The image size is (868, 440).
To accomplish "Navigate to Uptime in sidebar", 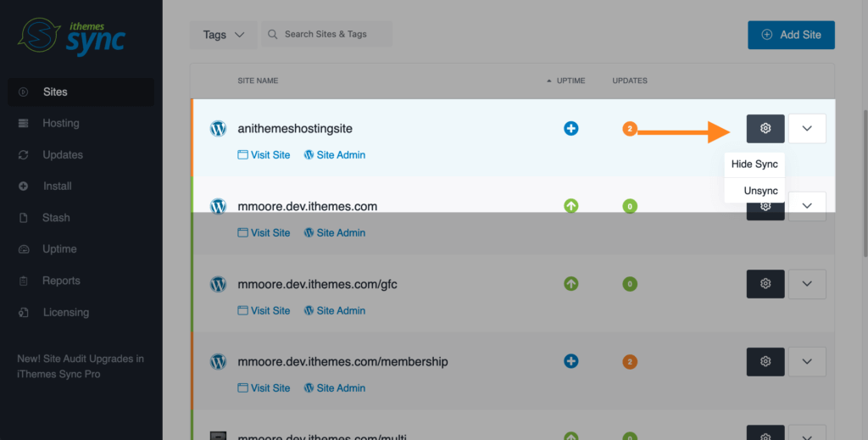I will pos(59,249).
